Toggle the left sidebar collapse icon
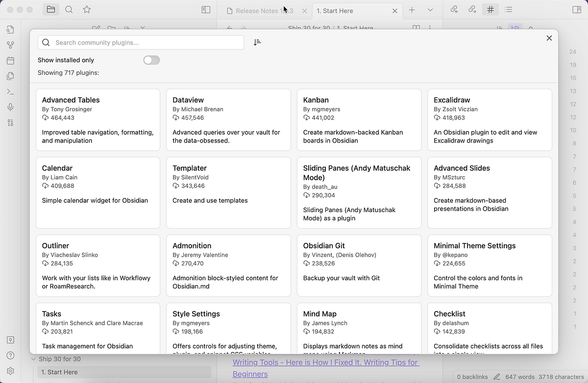Viewport: 588px width, 383px height. tap(206, 10)
